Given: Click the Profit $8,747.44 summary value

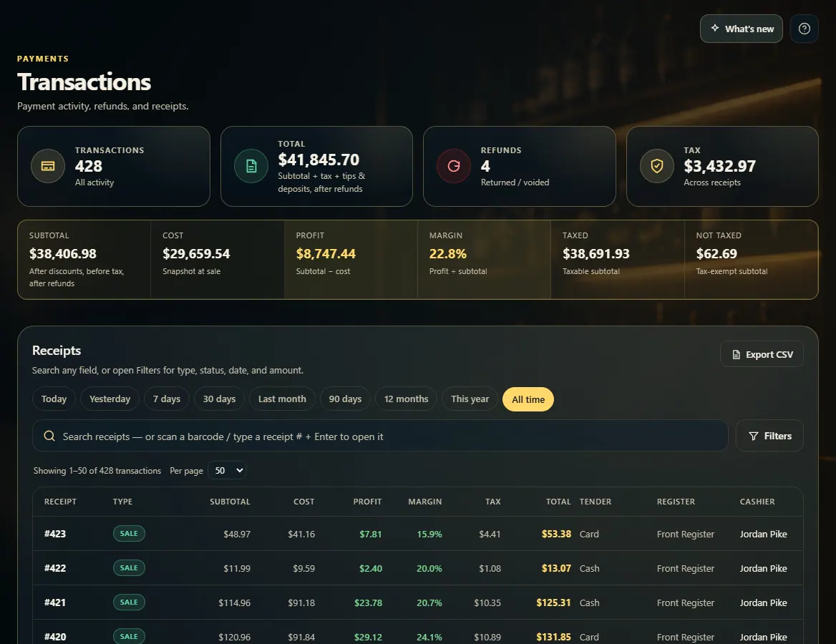Looking at the screenshot, I should (326, 254).
